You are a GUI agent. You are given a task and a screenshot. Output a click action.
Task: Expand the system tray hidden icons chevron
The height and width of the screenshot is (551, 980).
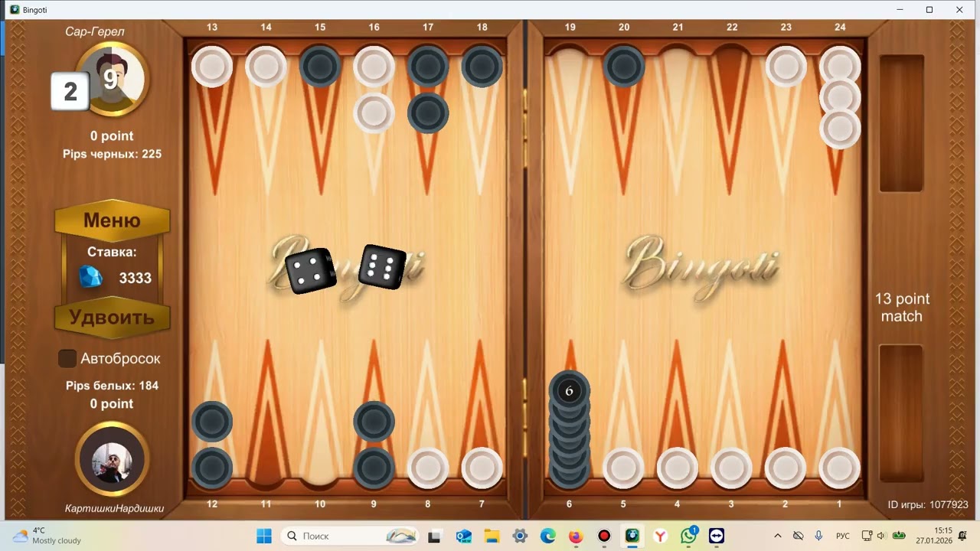tap(778, 536)
